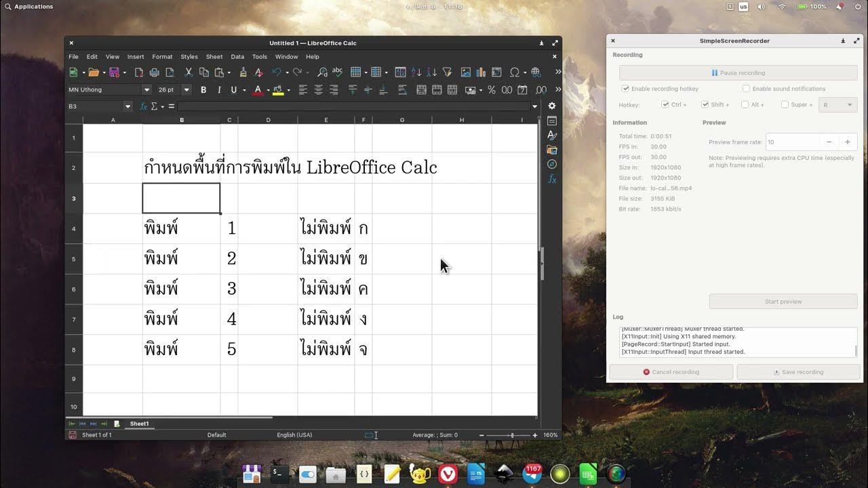
Task: Open the sidebar Functions fx icon
Action: tap(552, 179)
